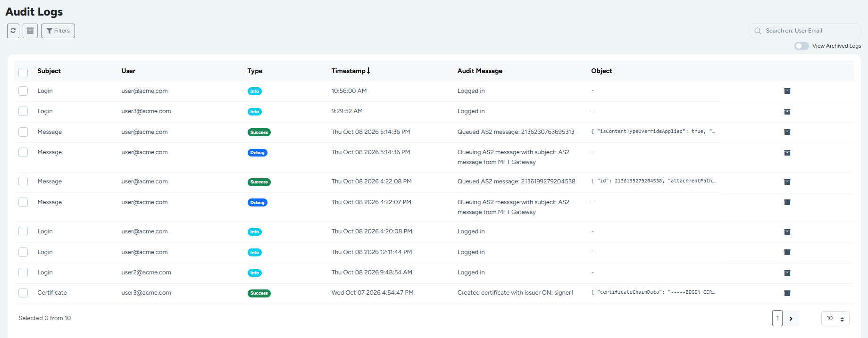
Task: Go to next page arrow
Action: 791,318
